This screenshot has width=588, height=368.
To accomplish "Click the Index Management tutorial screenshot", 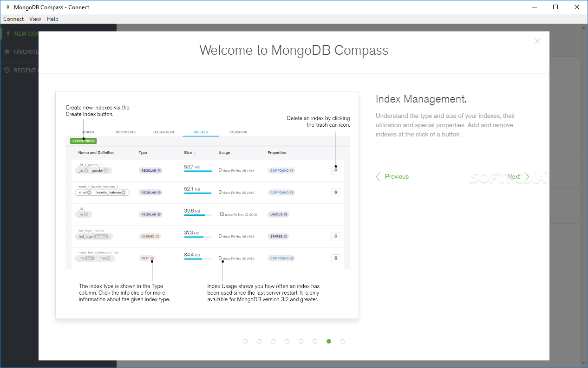I will tap(207, 205).
